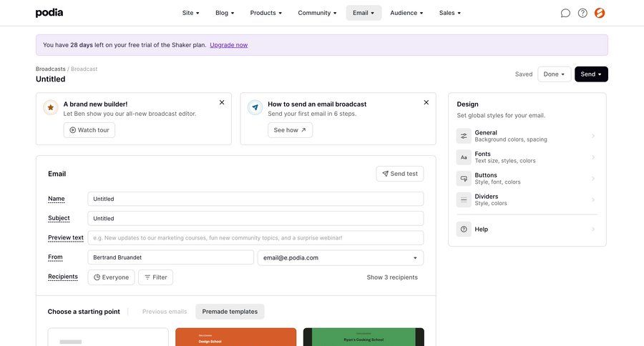Screen dimensions: 644x346
Task: Dismiss the brand new builder card
Action: pyautogui.click(x=222, y=103)
